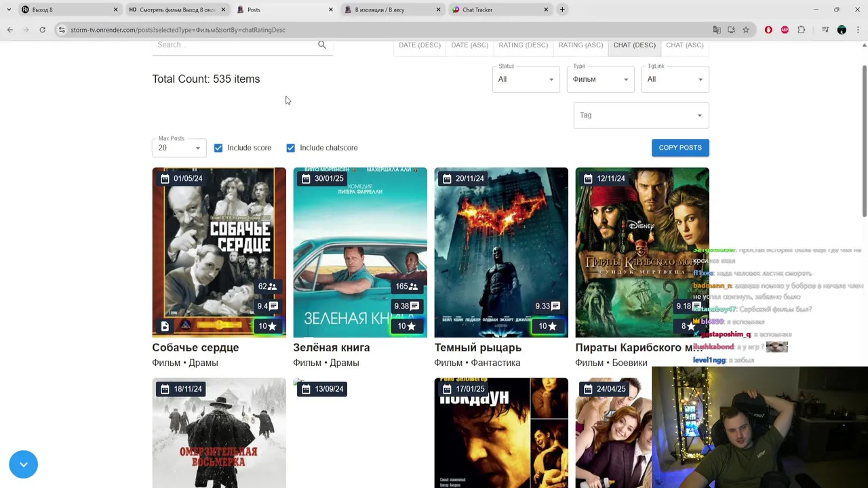Click the 01/05/24 date badge

coord(181,178)
